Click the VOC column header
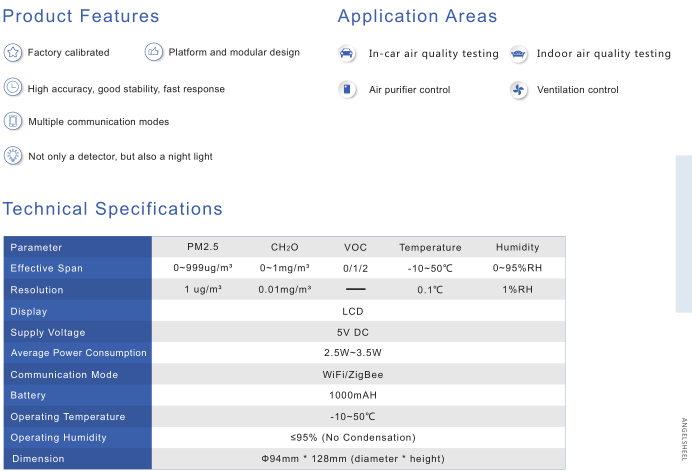Image resolution: width=692 pixels, height=471 pixels. point(355,247)
